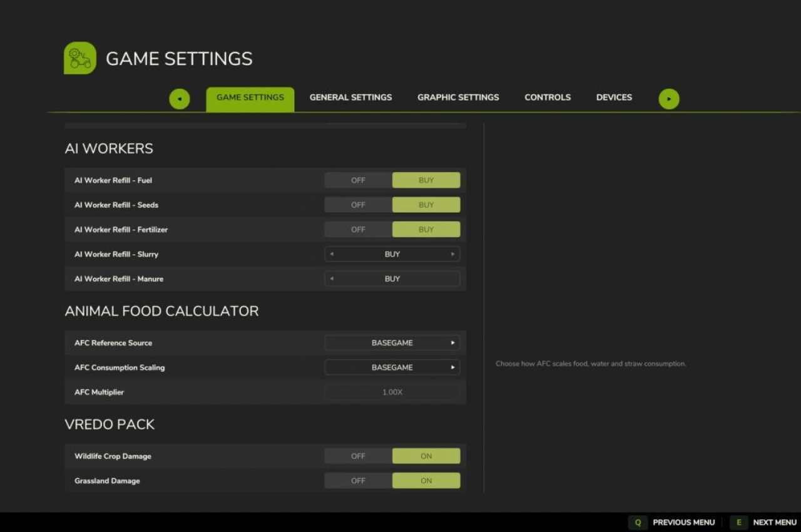Screen dimensions: 801x532
Task: Switch Grassland Damage to OFF
Action: (x=358, y=481)
